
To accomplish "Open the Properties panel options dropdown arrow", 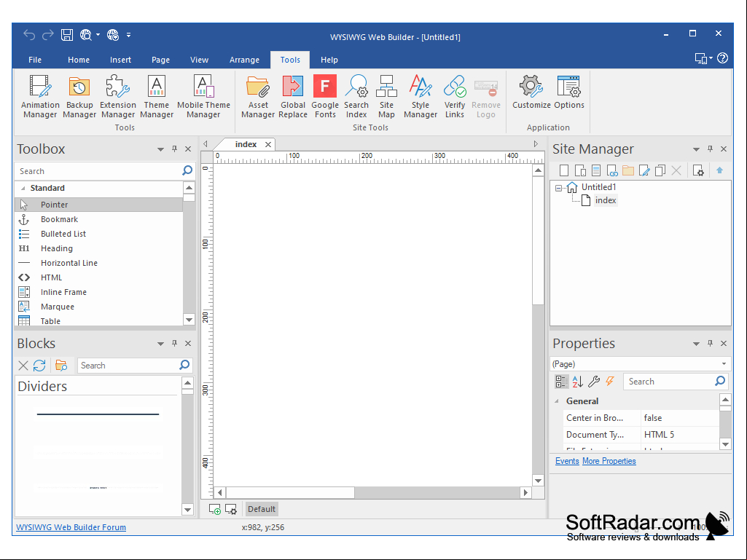I will pyautogui.click(x=696, y=344).
